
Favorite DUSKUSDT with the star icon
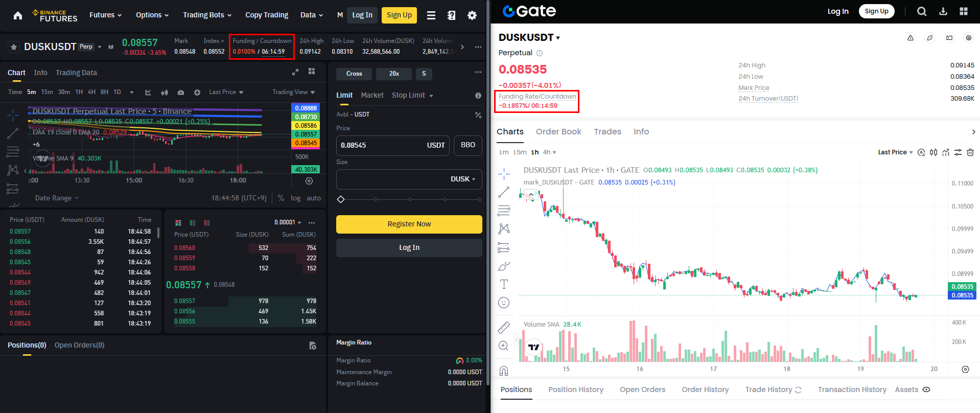point(14,47)
